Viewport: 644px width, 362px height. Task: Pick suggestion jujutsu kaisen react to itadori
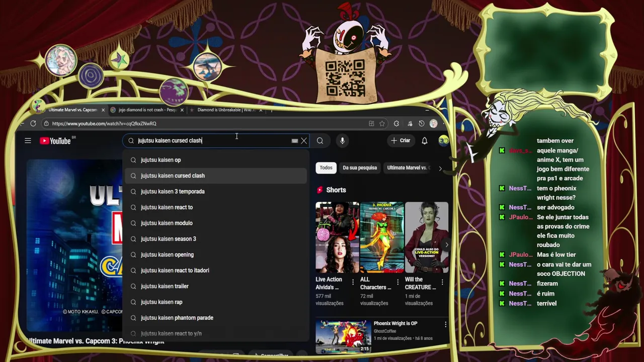pyautogui.click(x=216, y=270)
